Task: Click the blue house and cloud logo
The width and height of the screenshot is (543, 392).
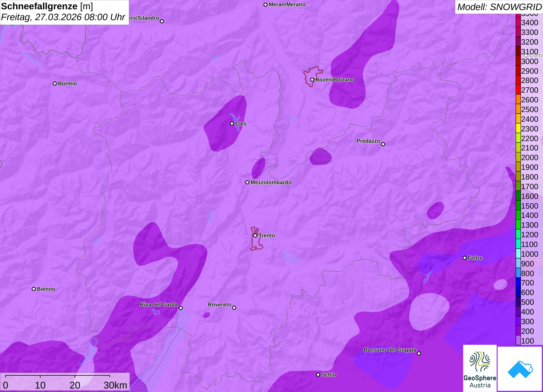Action: pos(520,369)
